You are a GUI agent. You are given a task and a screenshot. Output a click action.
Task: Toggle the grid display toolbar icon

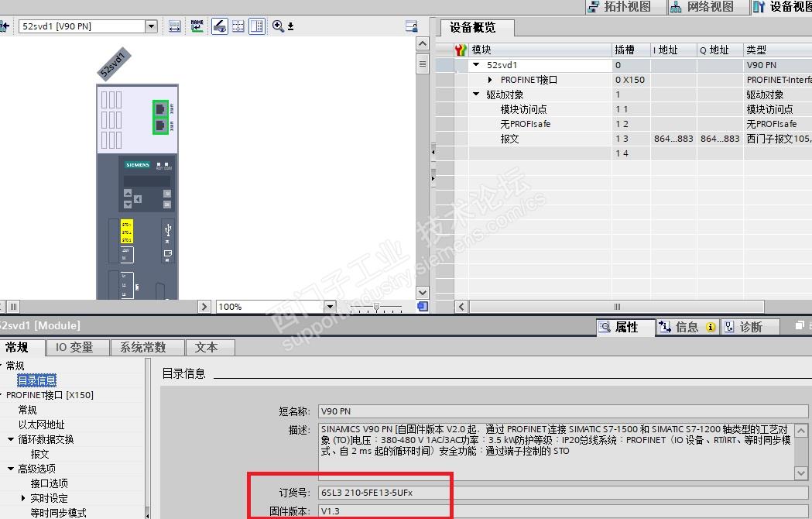(x=238, y=26)
